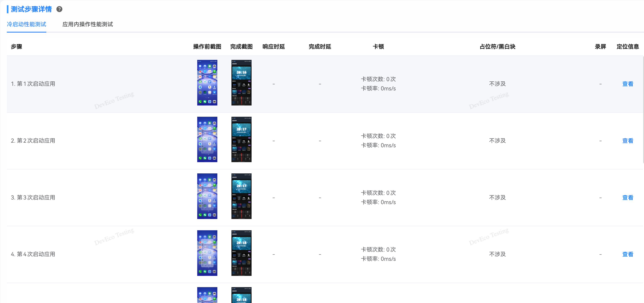
Task: View 操作前截图 thumbnail for 第2次启动应用
Action: pyautogui.click(x=207, y=139)
